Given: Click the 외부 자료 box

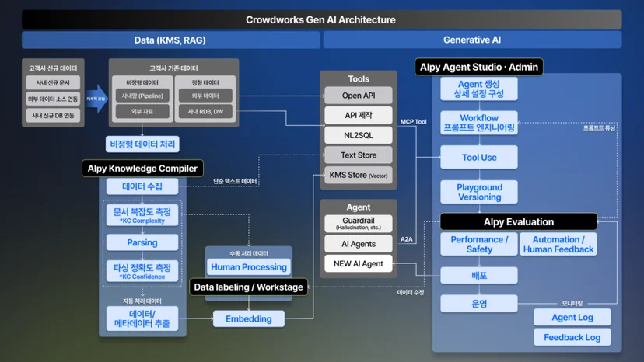Looking at the screenshot, I should [142, 111].
